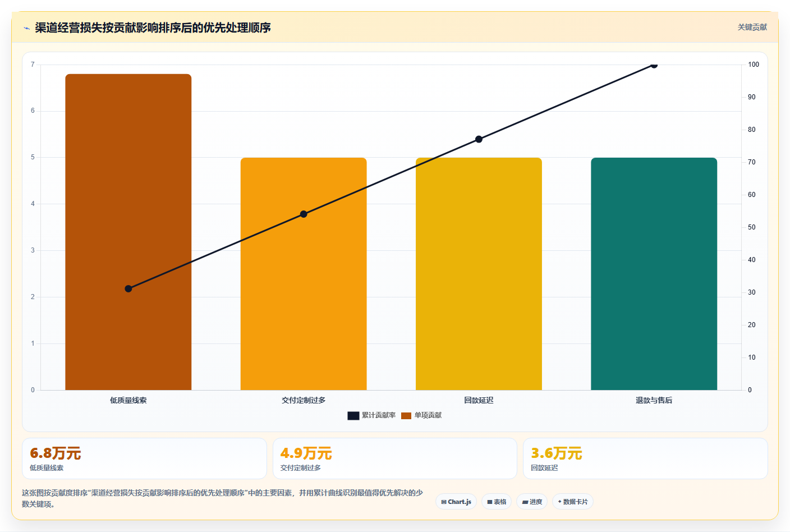Viewport: 790px width, 532px height.
Task: Click the 数据卡片 tag chip
Action: [573, 502]
